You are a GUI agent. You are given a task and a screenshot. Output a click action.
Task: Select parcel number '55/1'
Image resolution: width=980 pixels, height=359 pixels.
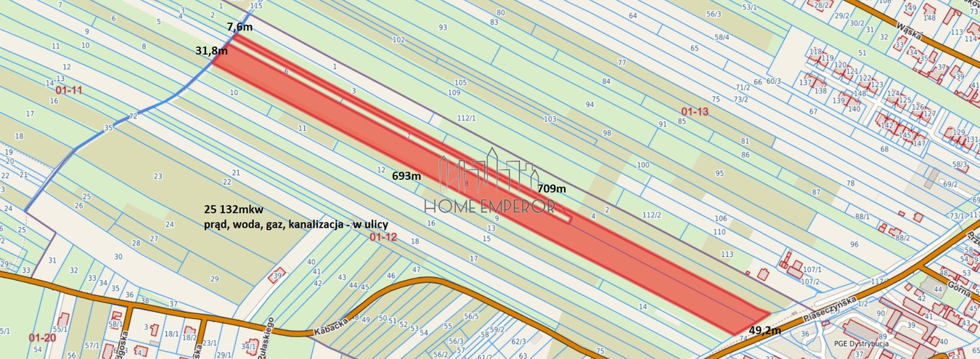pyautogui.click(x=60, y=329)
